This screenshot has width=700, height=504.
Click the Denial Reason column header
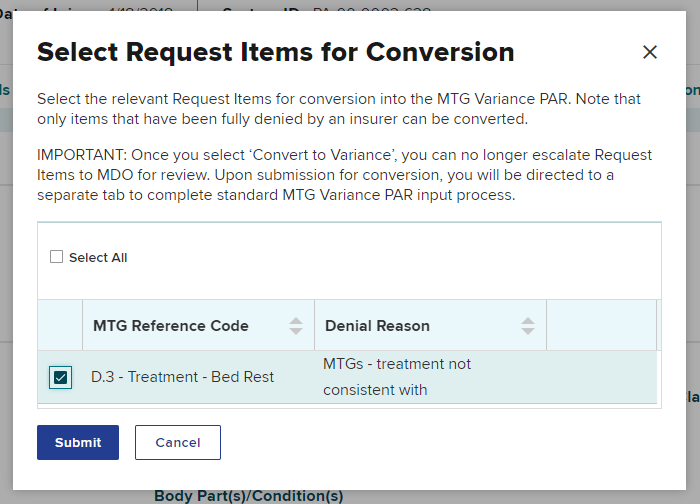pos(377,326)
